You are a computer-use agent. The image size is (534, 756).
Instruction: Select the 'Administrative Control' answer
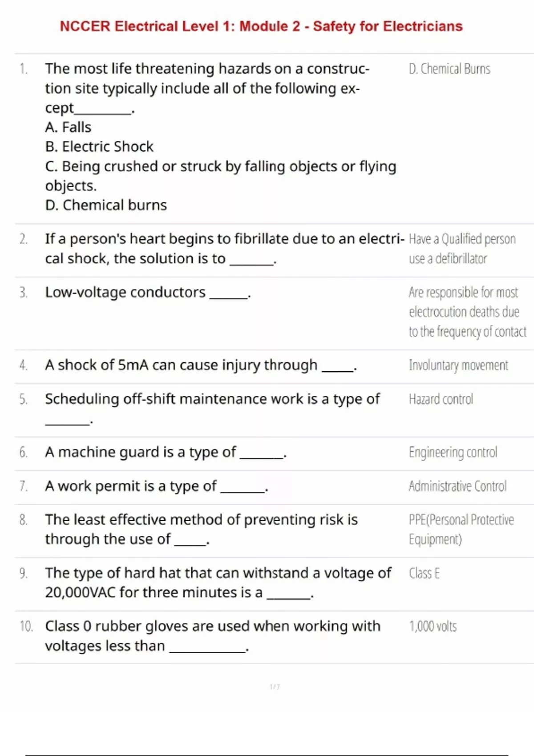click(457, 486)
